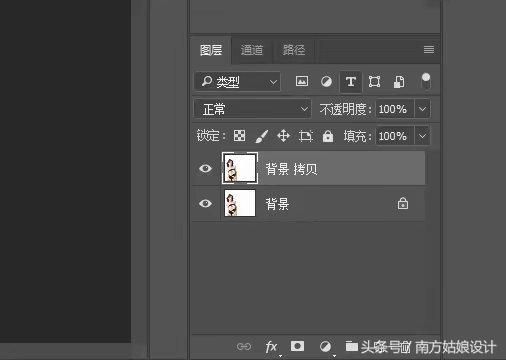Lock image pixels brush icon
This screenshot has width=506, height=360.
262,136
